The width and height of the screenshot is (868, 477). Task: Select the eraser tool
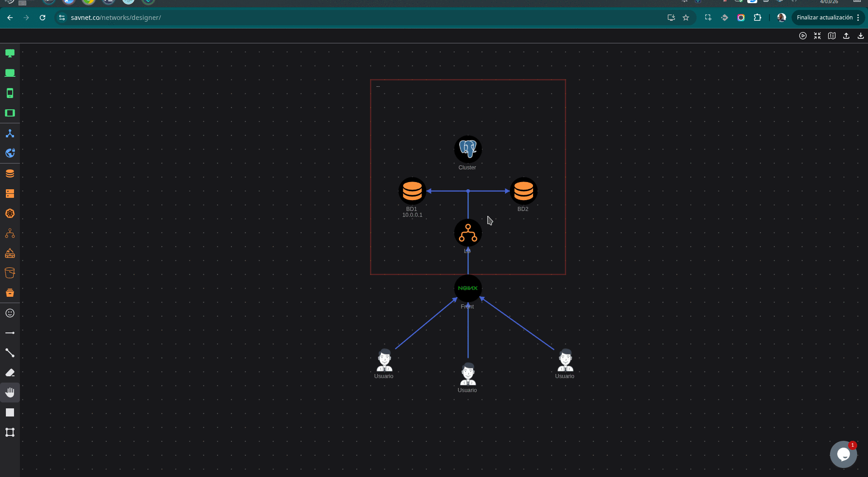[9, 373]
